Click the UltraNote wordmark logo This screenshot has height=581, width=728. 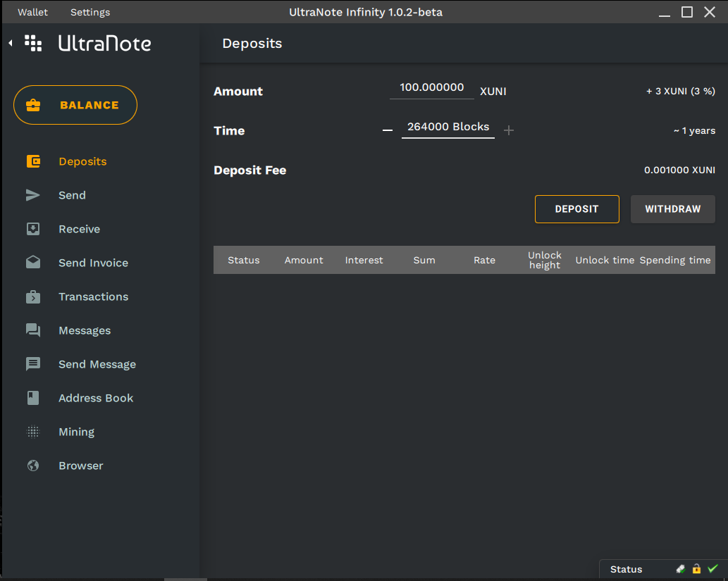click(104, 43)
